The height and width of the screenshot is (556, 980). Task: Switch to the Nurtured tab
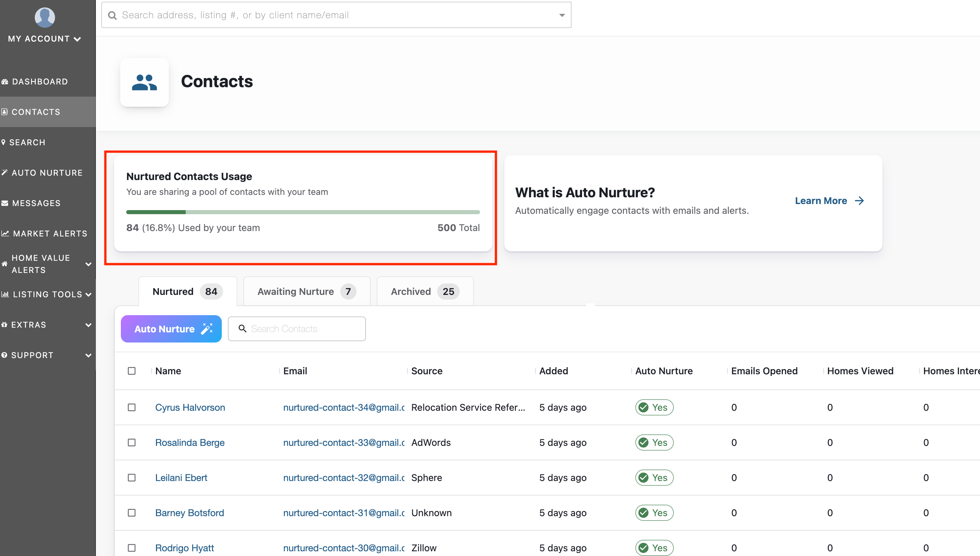(188, 292)
